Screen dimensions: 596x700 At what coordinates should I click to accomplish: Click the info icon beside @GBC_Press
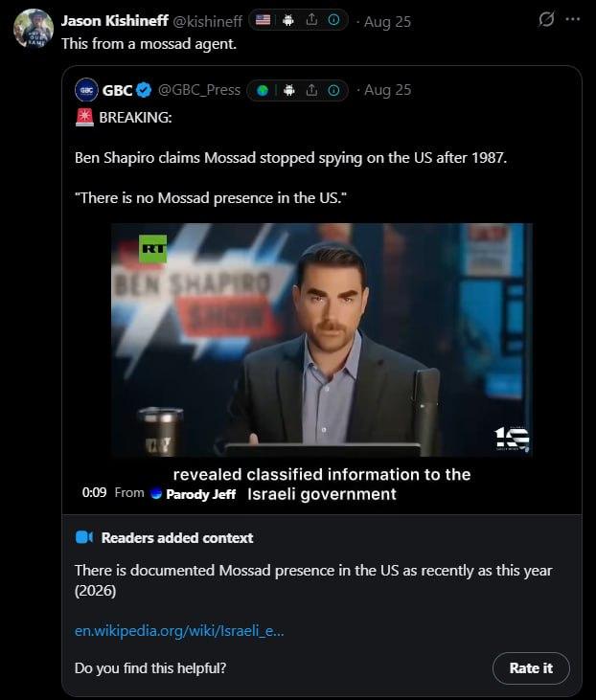(x=333, y=91)
